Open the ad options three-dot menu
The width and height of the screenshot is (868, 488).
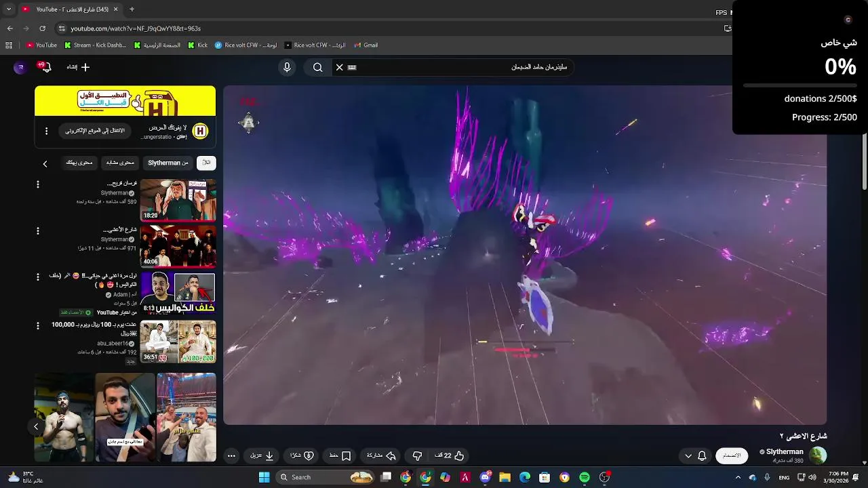46,131
